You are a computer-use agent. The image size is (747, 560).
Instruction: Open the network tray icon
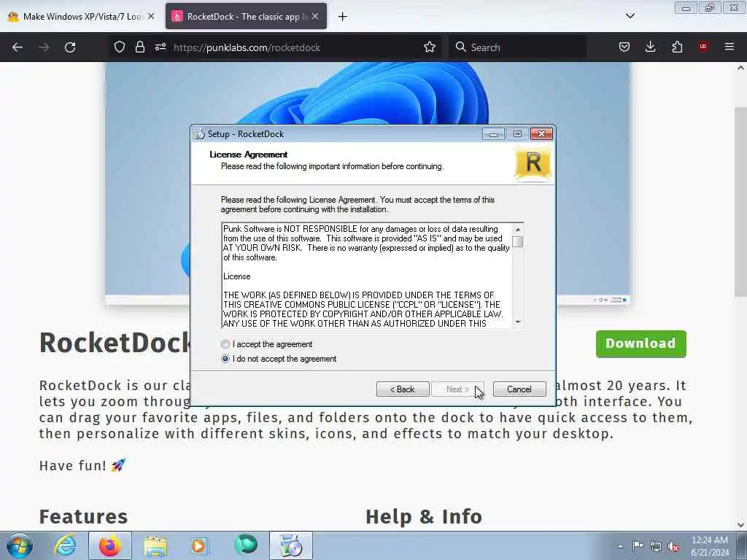[656, 546]
